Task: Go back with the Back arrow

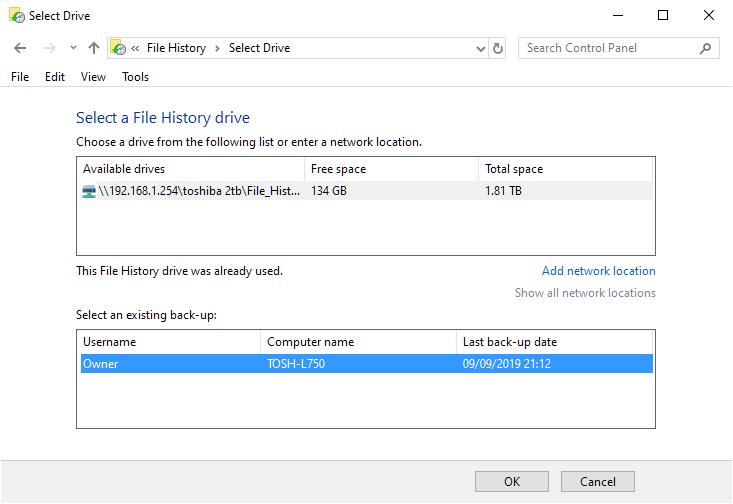Action: click(x=20, y=48)
